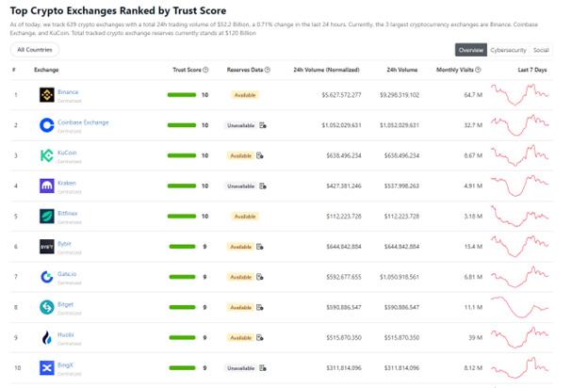The height and width of the screenshot is (388, 588).
Task: Open reserves document icon for Coinbase Exchange
Action: pos(263,125)
